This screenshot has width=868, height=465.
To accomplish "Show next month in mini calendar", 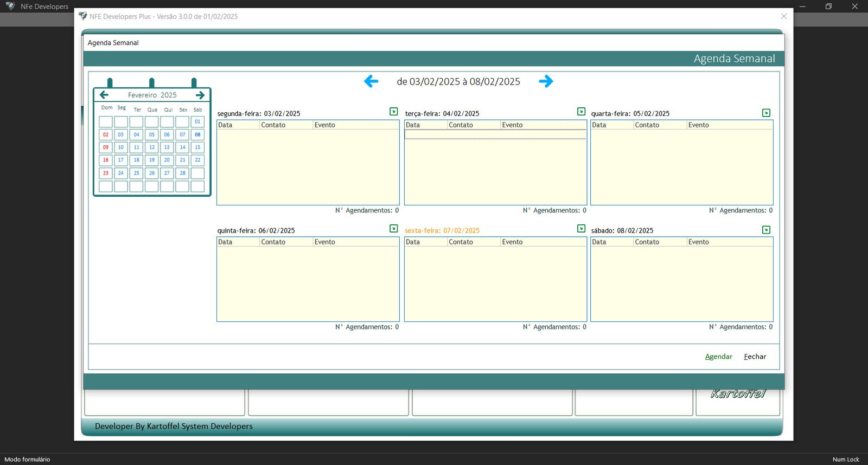I will [x=200, y=95].
